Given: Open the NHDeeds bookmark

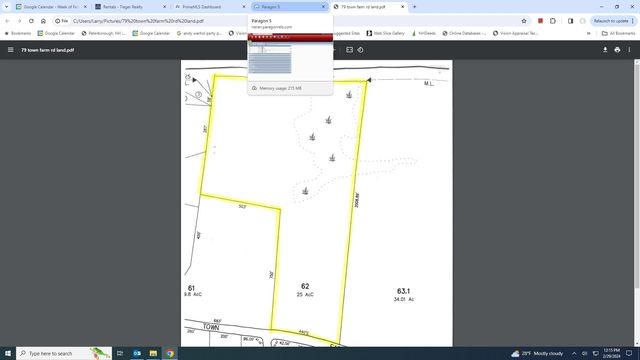Looking at the screenshot, I should click(x=423, y=33).
